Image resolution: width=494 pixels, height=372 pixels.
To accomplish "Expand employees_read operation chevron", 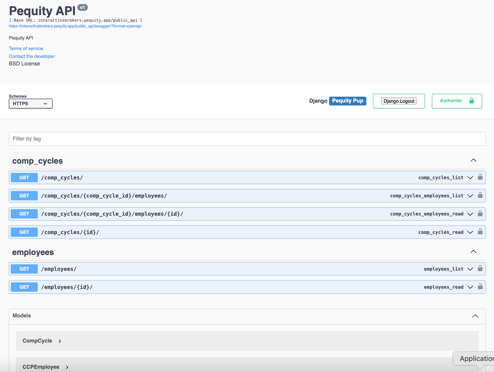I will tap(470, 287).
